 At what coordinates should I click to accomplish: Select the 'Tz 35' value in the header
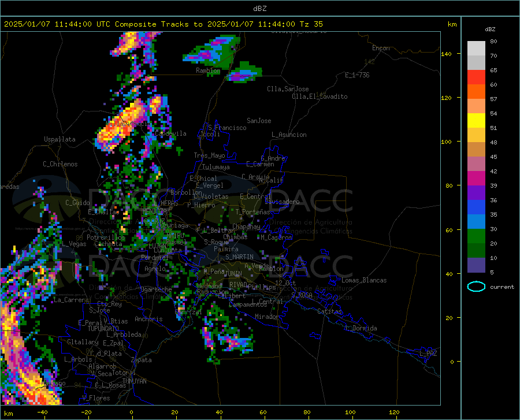pyautogui.click(x=311, y=24)
